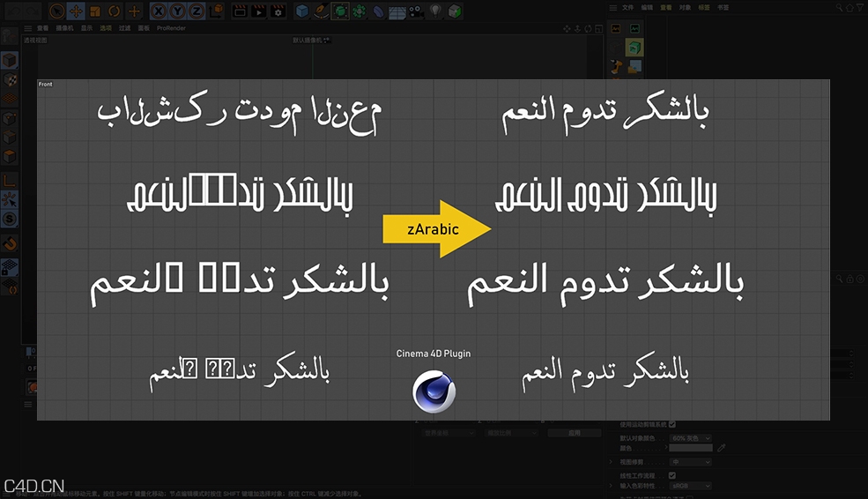The image size is (868, 499).
Task: Click the orange magnet icon in sidebar
Action: pyautogui.click(x=10, y=243)
